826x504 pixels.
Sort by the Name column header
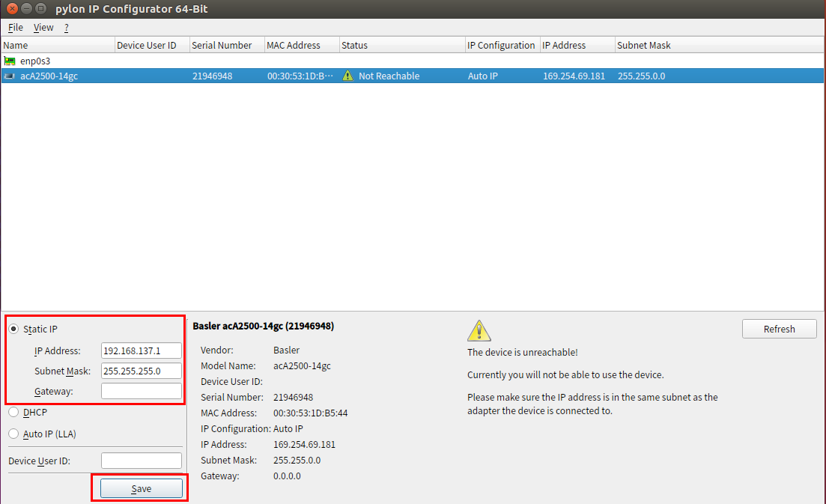pos(58,45)
